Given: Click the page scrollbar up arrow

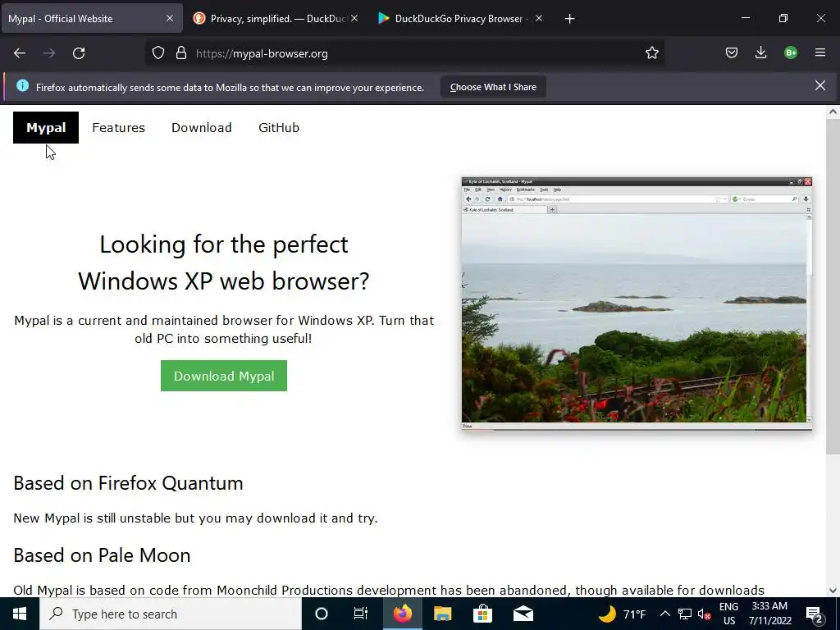Looking at the screenshot, I should click(833, 112).
